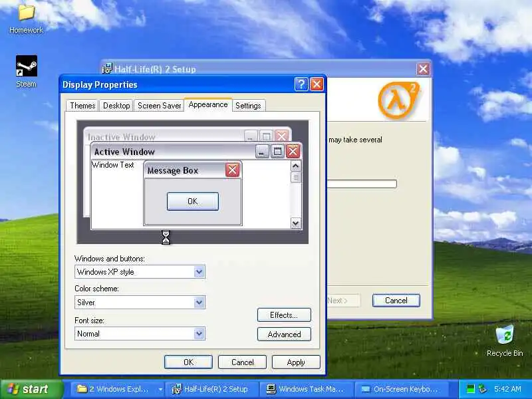Viewport: 532px width, 399px height.
Task: Click the Half-Life 2 Setup title bar icon
Action: click(x=107, y=68)
